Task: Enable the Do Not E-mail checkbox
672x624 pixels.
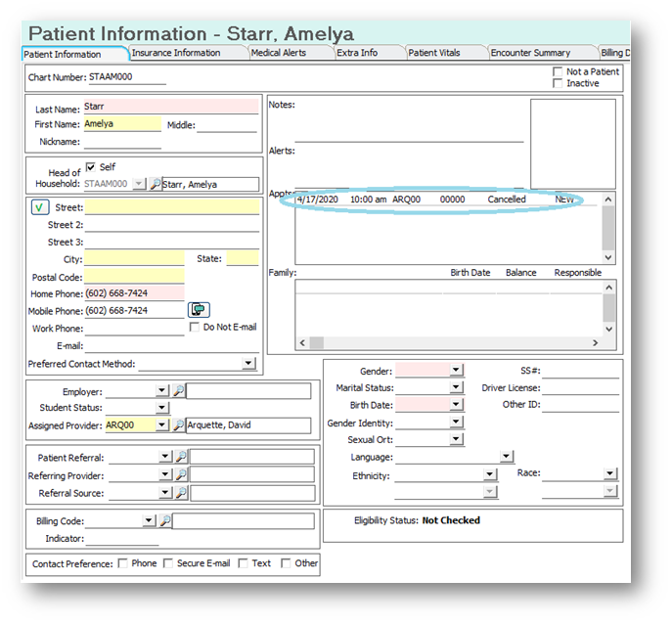Action: (x=195, y=327)
